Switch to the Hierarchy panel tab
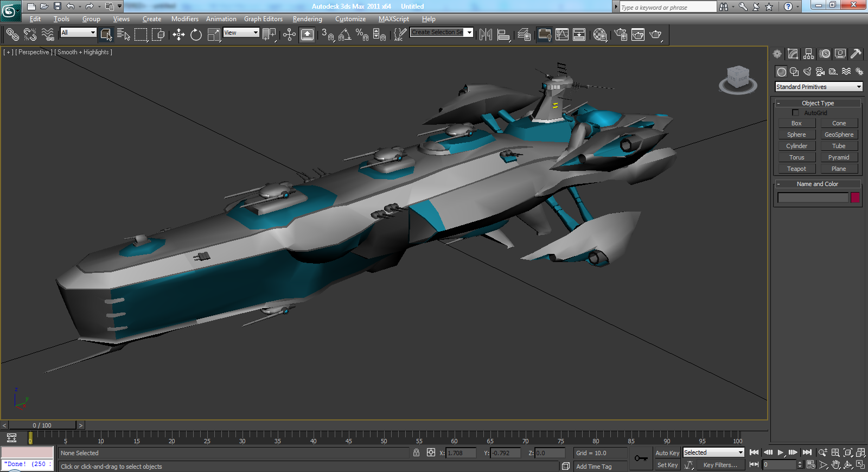868x472 pixels. 809,54
